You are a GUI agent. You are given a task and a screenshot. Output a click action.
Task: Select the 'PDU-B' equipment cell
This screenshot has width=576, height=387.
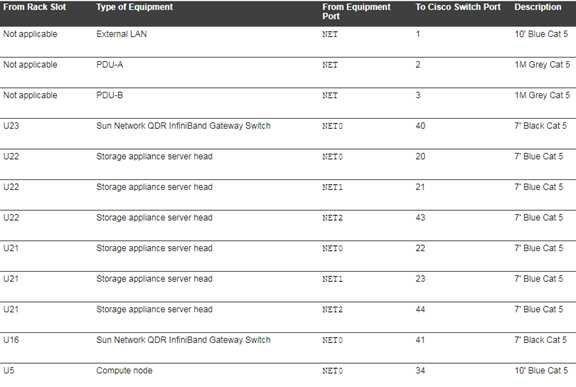(x=109, y=95)
